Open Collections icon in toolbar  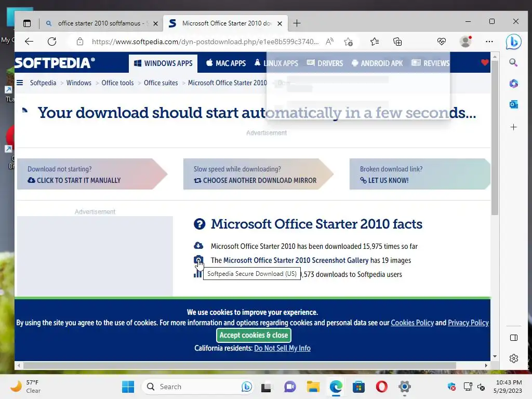click(397, 42)
